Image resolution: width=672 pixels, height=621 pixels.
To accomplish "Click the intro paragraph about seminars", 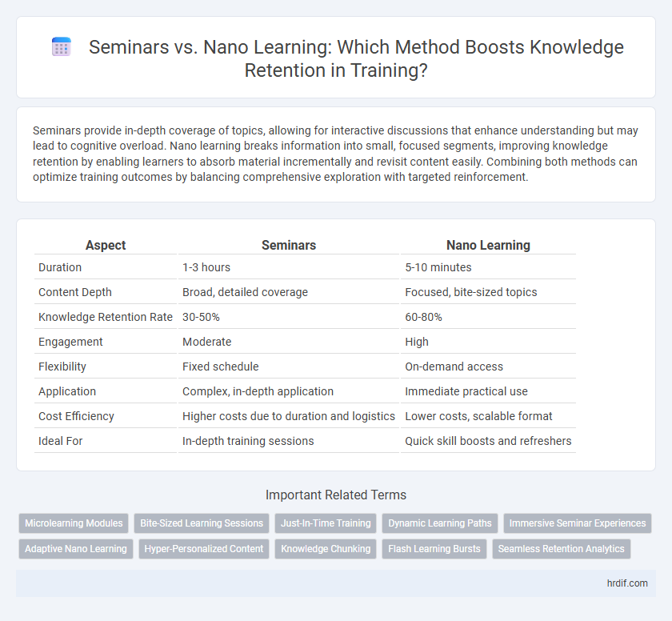I will click(x=335, y=154).
